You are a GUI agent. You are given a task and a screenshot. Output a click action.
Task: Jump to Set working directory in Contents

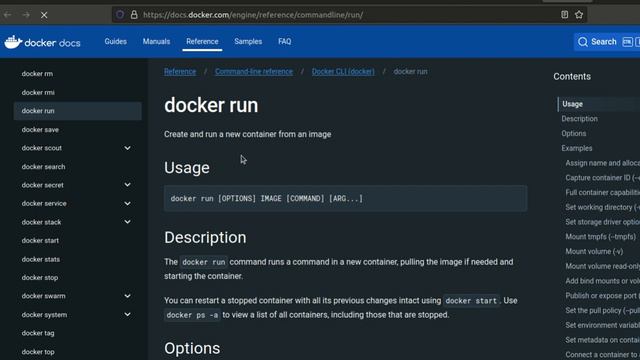(x=602, y=207)
